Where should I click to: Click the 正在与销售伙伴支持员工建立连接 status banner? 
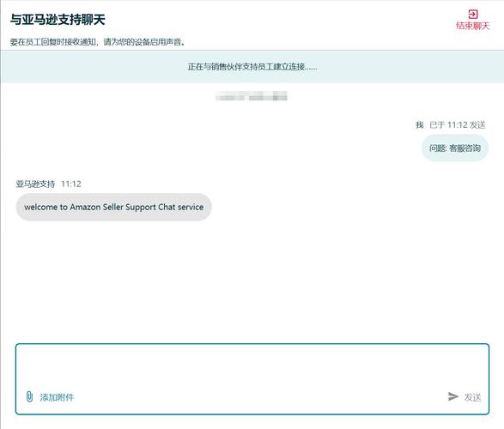click(252, 67)
